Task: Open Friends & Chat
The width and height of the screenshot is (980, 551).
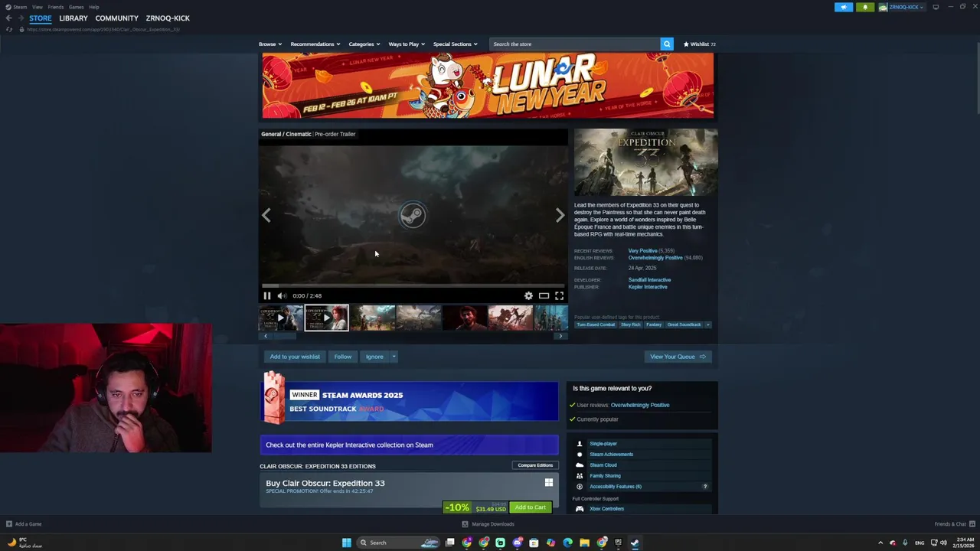Action: click(954, 524)
